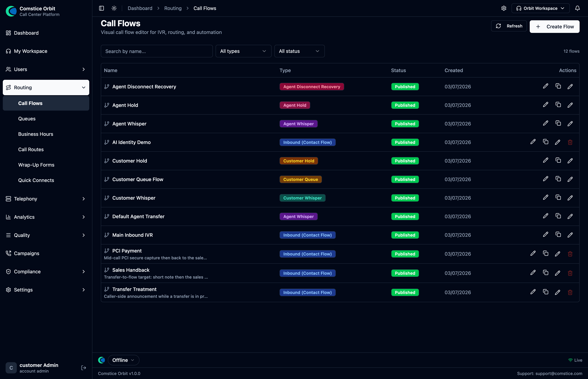Copy the PCI Payment flow
The height and width of the screenshot is (379, 588).
pyautogui.click(x=545, y=254)
